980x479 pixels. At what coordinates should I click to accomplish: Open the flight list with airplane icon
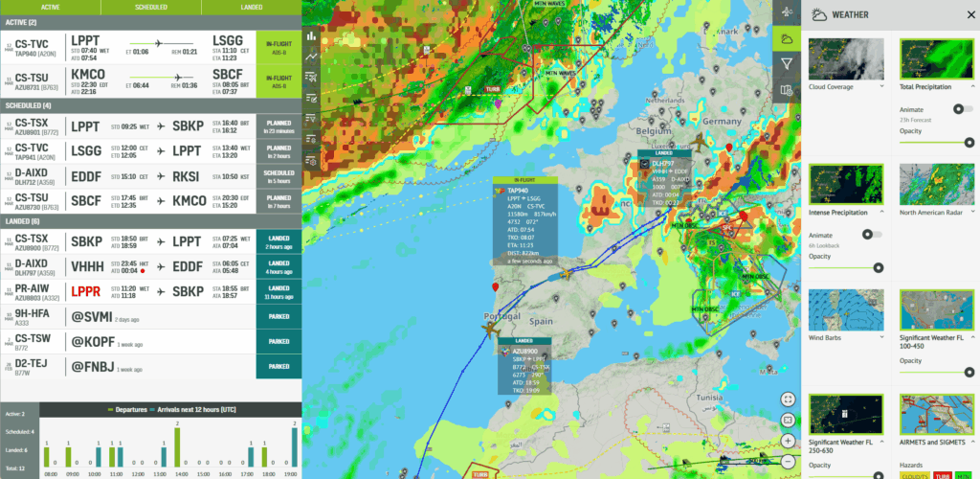coord(311,77)
